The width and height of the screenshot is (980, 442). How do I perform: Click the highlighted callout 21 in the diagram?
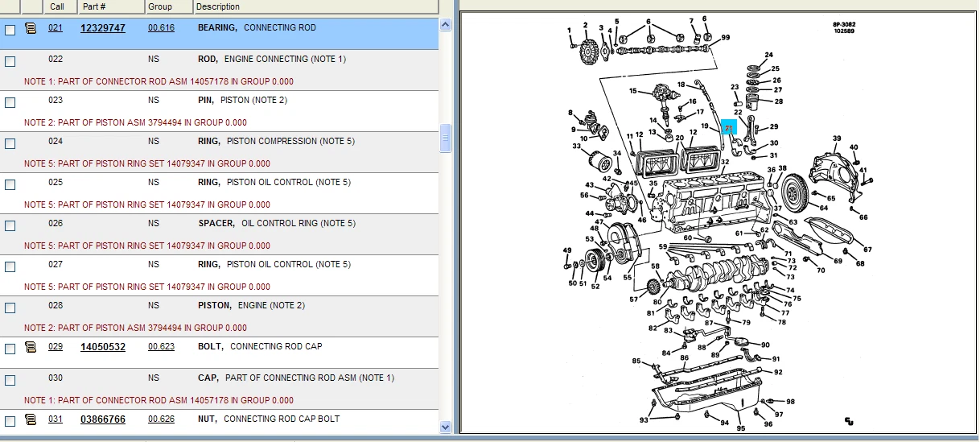[728, 127]
